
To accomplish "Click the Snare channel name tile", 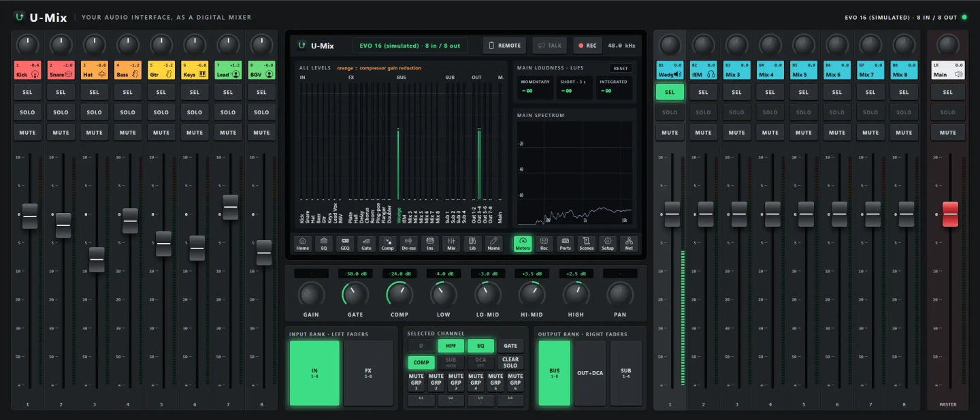I will click(61, 70).
